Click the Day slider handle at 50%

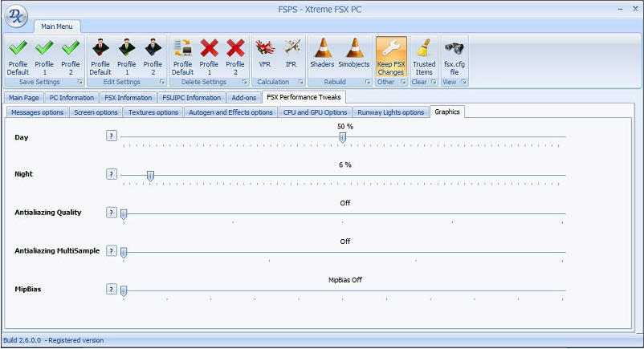tap(343, 137)
